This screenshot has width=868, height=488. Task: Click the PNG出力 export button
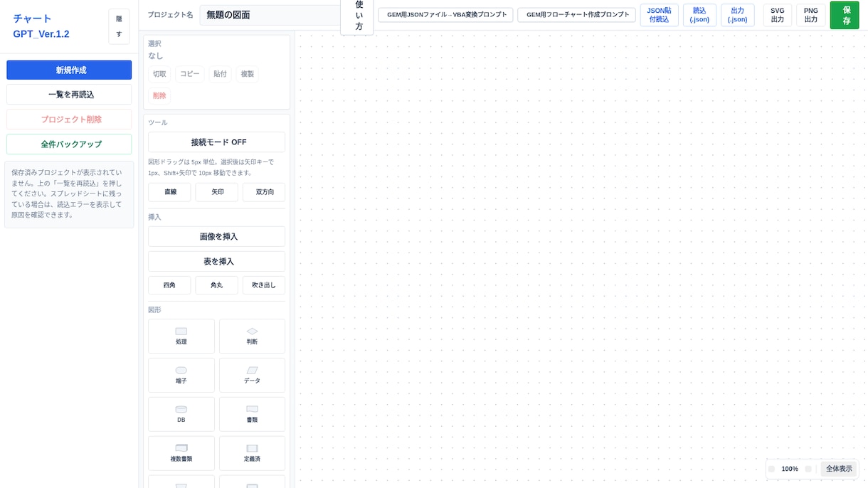pos(811,15)
